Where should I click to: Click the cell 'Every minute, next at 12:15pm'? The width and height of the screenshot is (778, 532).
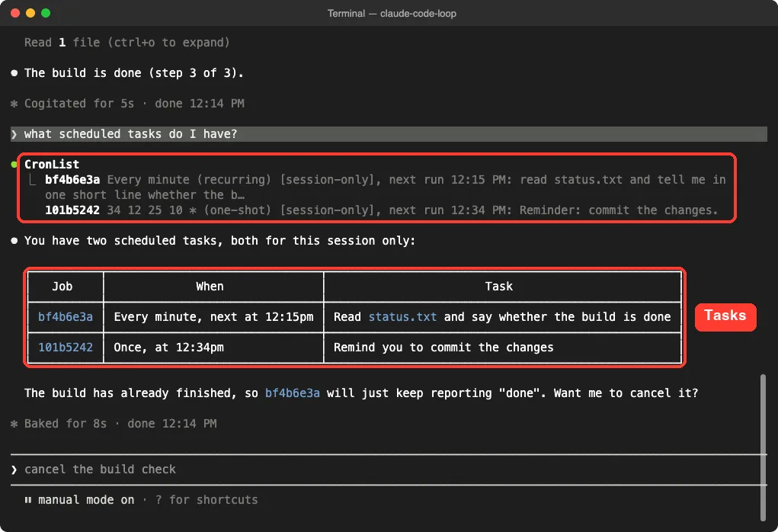(x=213, y=317)
